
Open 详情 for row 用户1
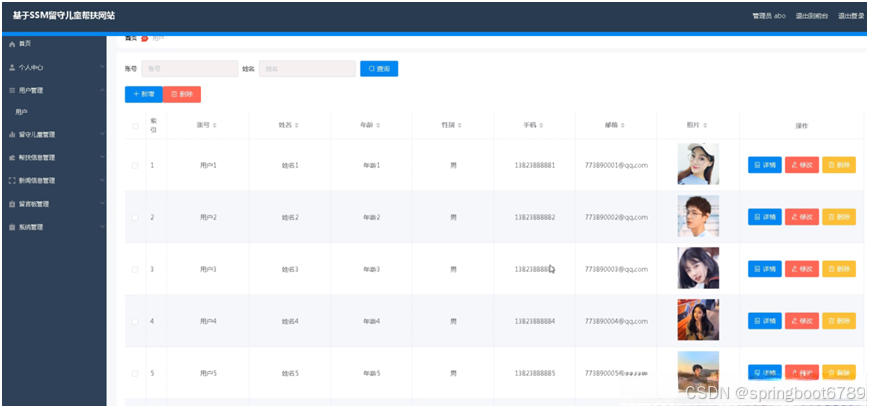pos(765,165)
